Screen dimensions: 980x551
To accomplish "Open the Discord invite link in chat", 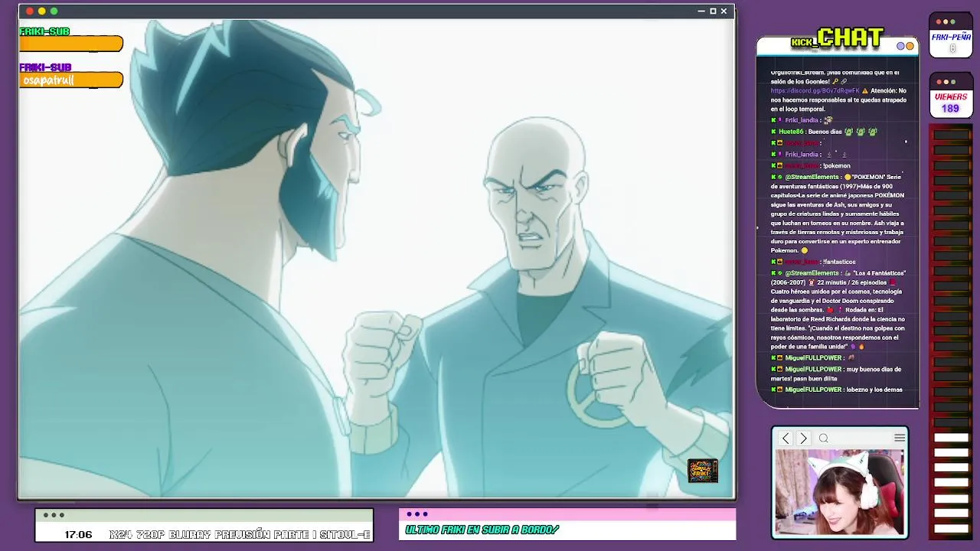I will [815, 91].
